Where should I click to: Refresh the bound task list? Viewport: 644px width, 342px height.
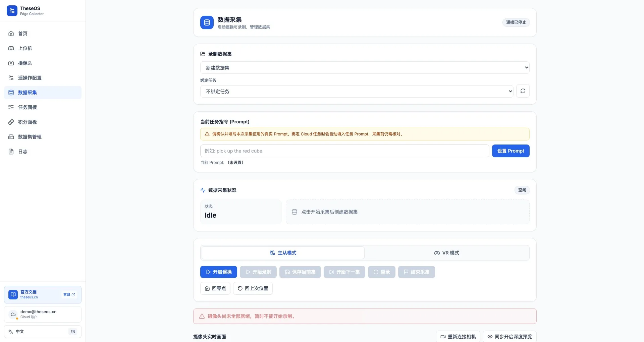tap(523, 91)
